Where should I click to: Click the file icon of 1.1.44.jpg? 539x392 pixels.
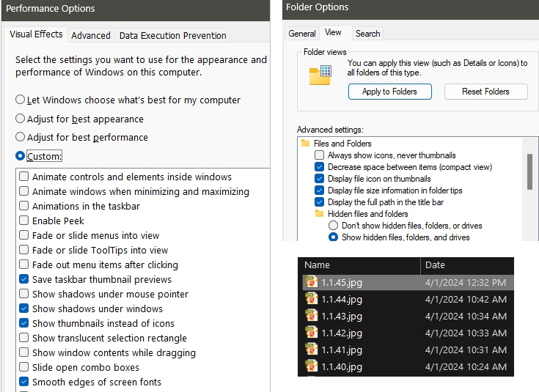tap(312, 299)
